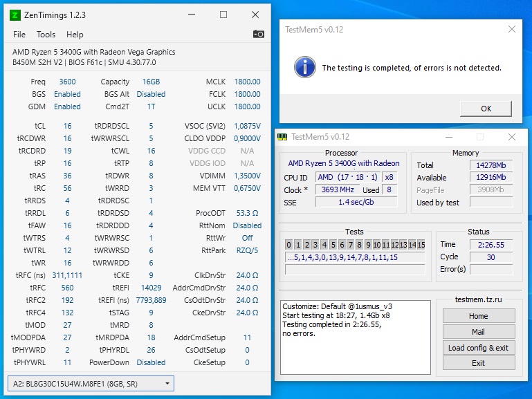The width and height of the screenshot is (532, 399).
Task: Click the tRFC (ns) value 311,1111
Action: [x=67, y=275]
